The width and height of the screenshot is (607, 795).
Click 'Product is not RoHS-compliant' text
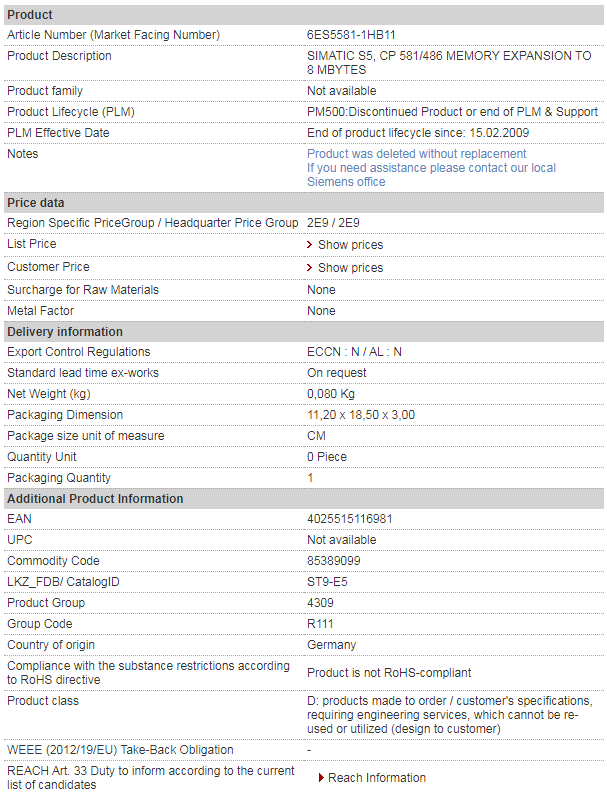click(389, 673)
